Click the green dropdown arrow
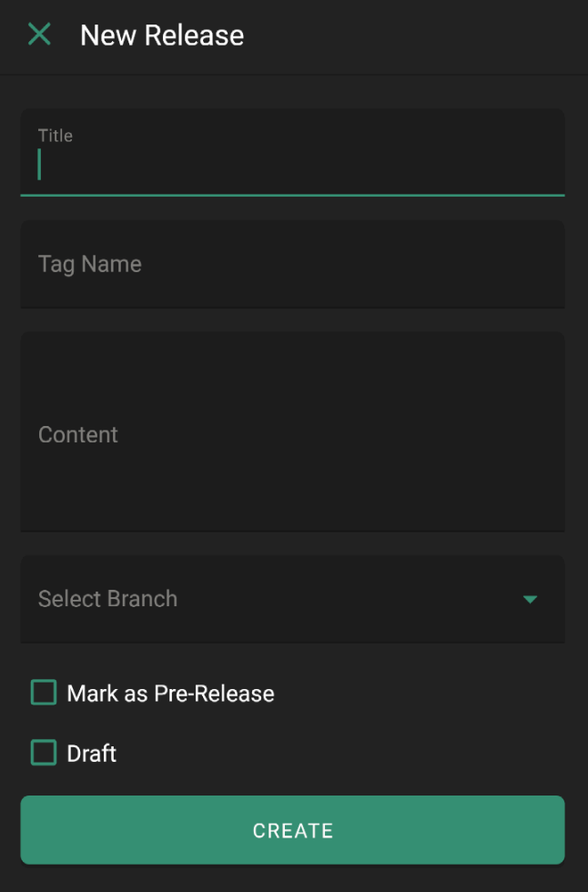The image size is (588, 892). point(530,600)
